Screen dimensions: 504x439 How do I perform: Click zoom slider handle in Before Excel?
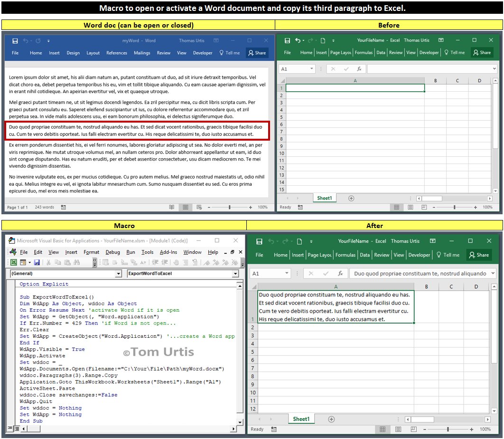point(455,207)
